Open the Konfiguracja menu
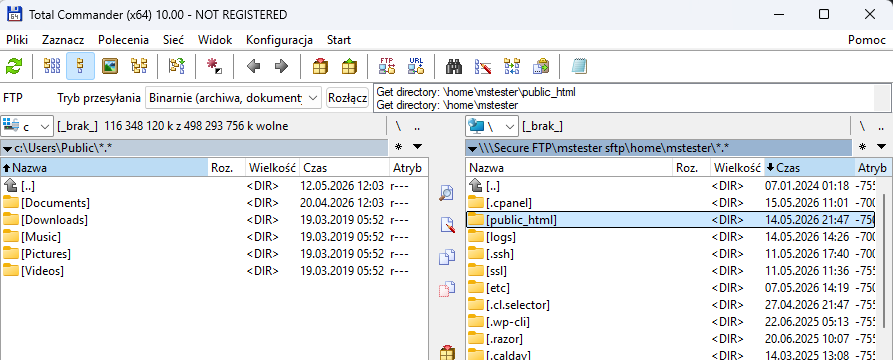 pos(280,40)
